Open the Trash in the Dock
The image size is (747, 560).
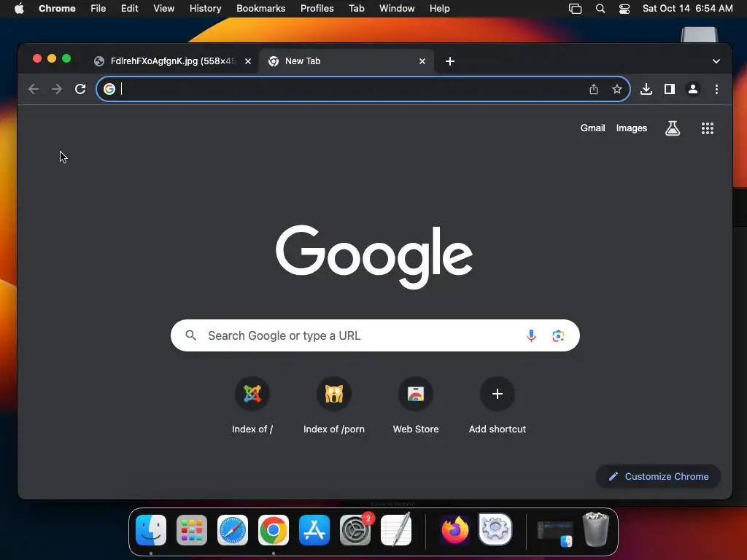point(595,529)
